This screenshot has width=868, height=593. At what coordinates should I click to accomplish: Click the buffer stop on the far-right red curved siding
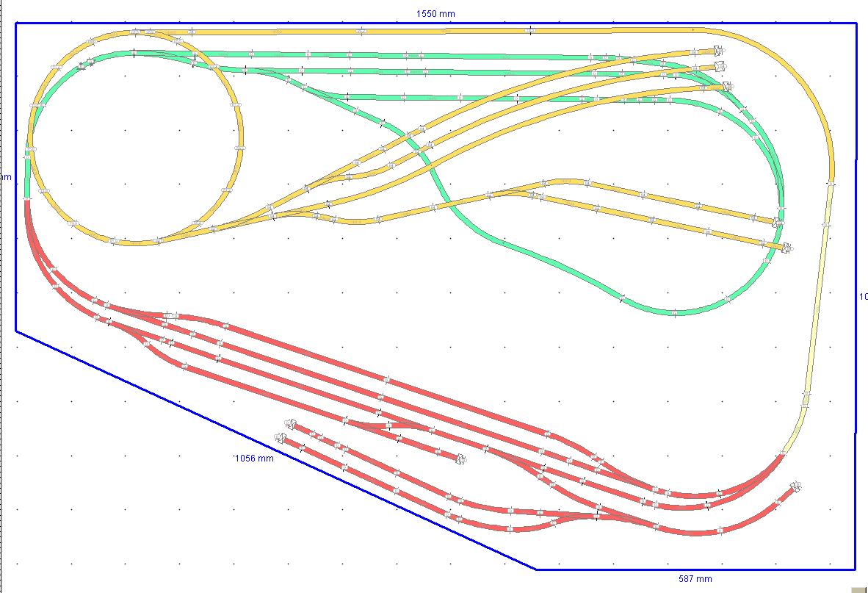point(796,487)
